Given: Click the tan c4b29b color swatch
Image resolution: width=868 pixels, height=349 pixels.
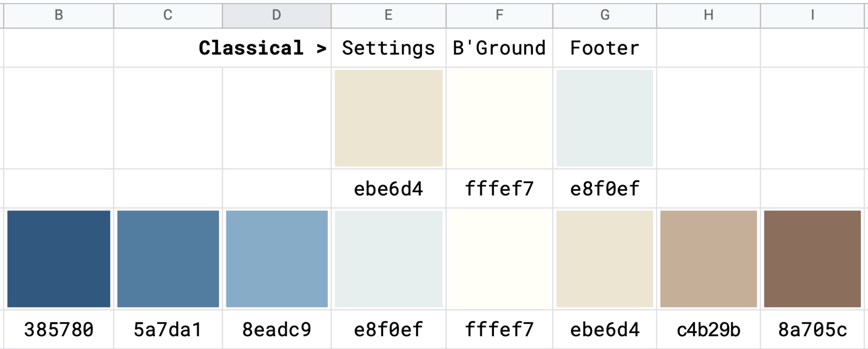Looking at the screenshot, I should pyautogui.click(x=708, y=259).
